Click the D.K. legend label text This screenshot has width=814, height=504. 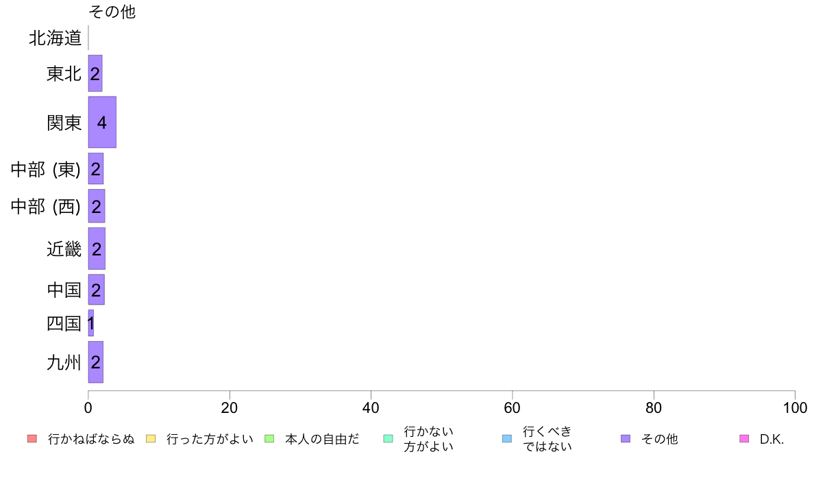pyautogui.click(x=772, y=439)
